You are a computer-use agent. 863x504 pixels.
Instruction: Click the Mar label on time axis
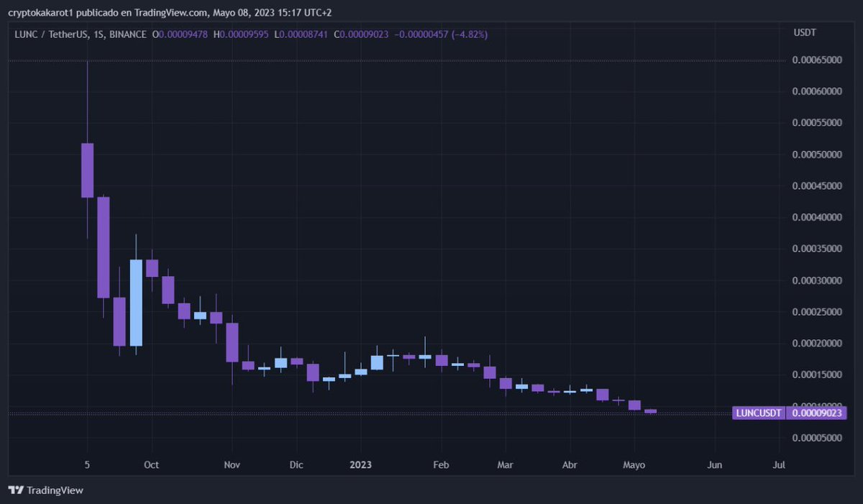[506, 465]
